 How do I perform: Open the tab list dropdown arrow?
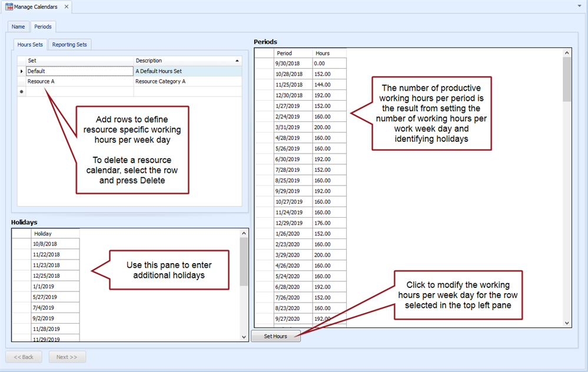click(x=580, y=4)
